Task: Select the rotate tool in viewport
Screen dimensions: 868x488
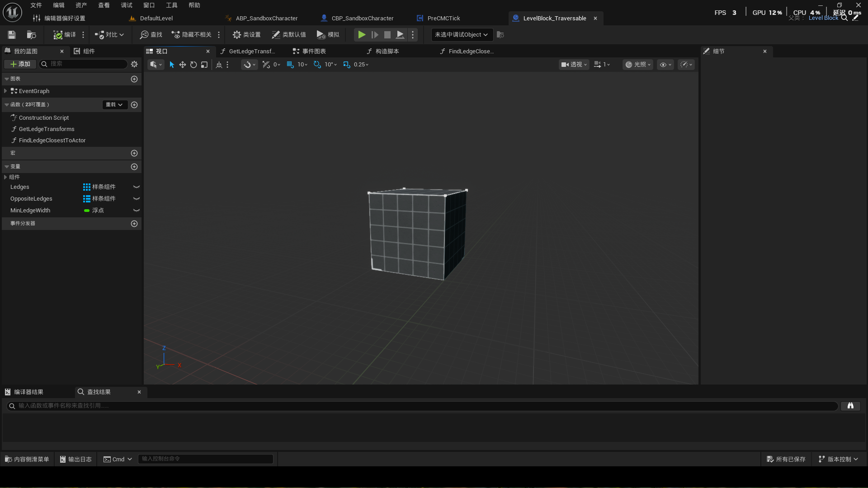Action: pos(193,65)
